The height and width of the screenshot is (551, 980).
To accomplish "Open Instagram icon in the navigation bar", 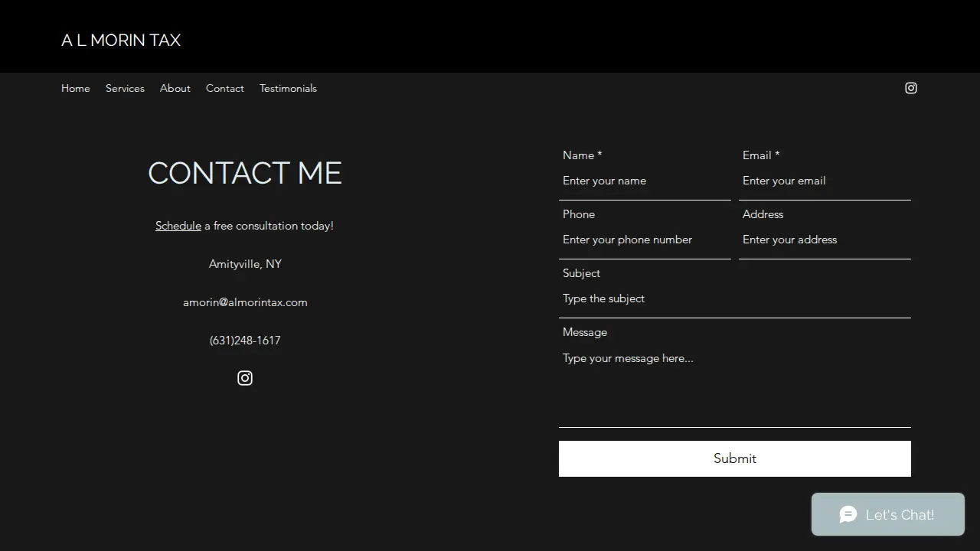I will click(911, 88).
